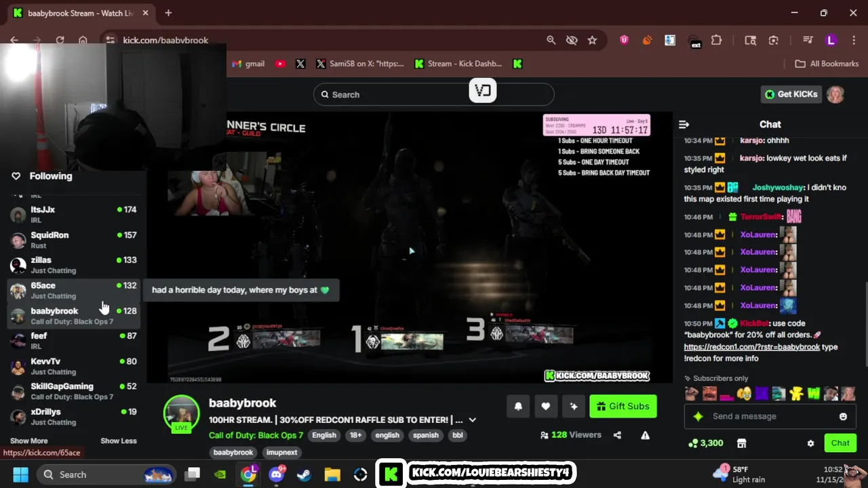Select SkillGapGaming in the Following list
Viewport: 868px width, 488px height.
click(x=74, y=391)
